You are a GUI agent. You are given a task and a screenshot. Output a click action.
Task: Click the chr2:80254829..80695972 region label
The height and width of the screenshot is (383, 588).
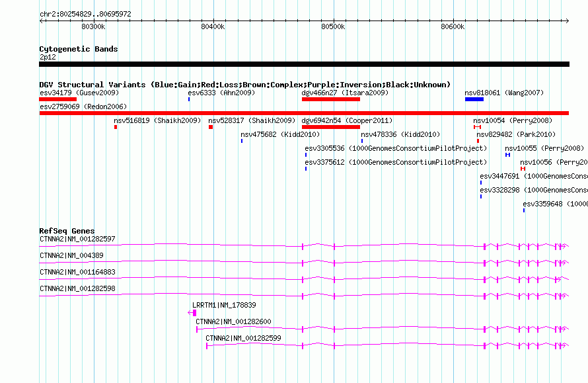tap(85, 15)
